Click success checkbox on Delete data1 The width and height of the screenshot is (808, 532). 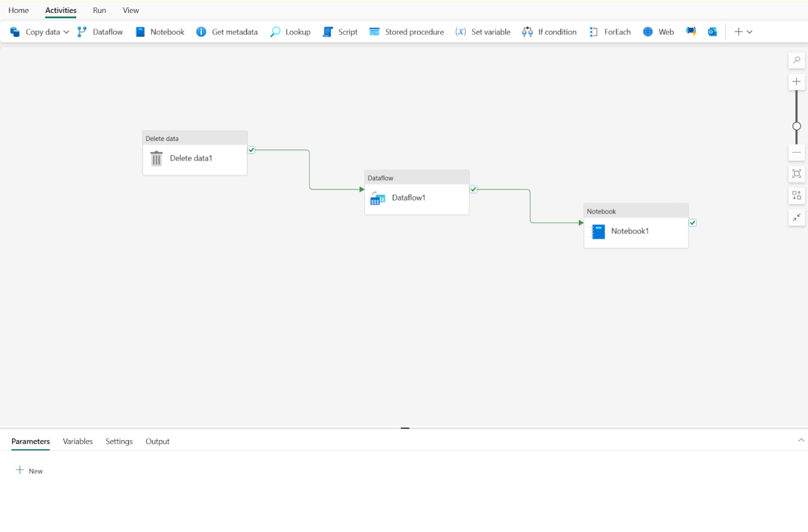(x=251, y=150)
